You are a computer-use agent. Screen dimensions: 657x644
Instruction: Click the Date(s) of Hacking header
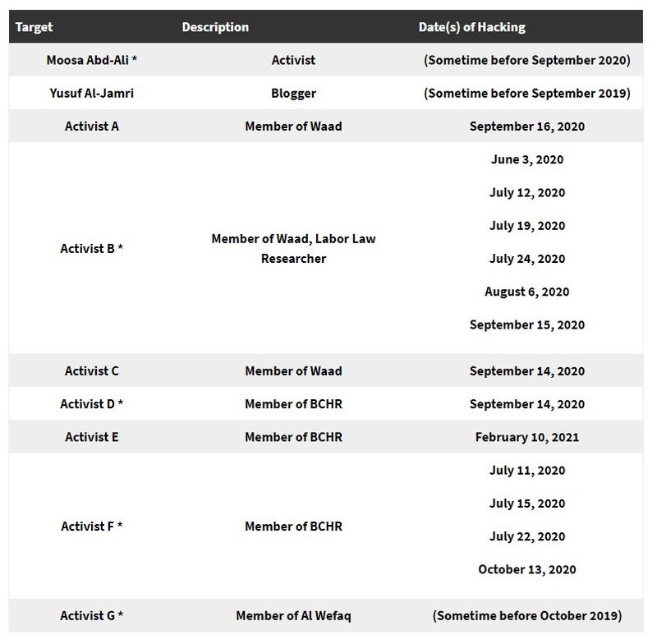coord(471,27)
